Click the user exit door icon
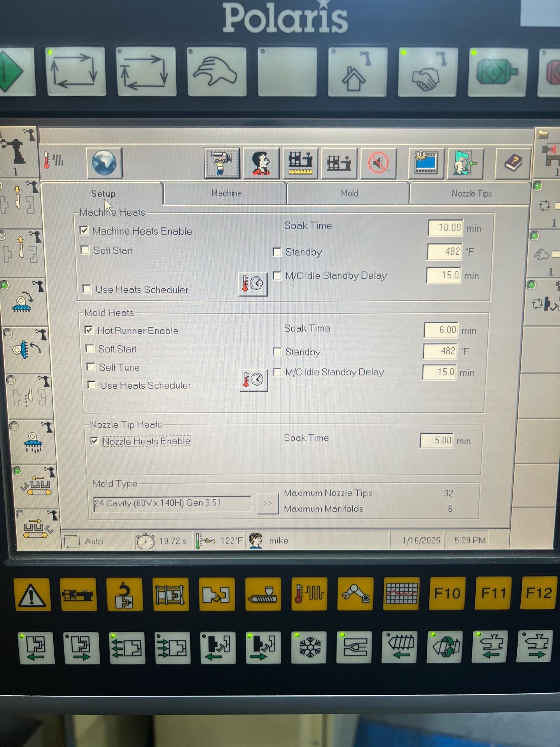 pyautogui.click(x=465, y=163)
